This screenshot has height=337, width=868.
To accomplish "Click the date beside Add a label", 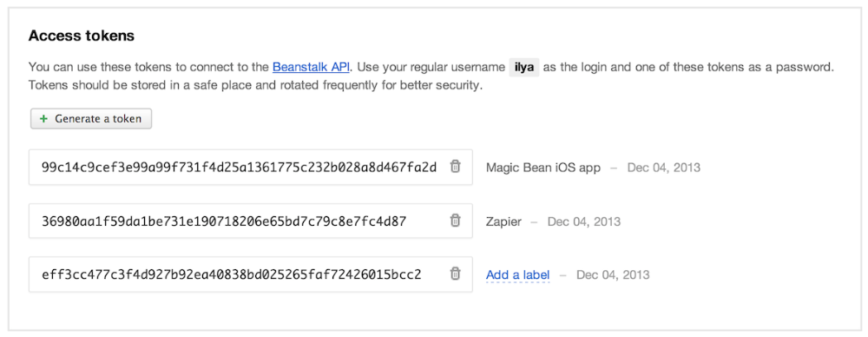I will (613, 274).
